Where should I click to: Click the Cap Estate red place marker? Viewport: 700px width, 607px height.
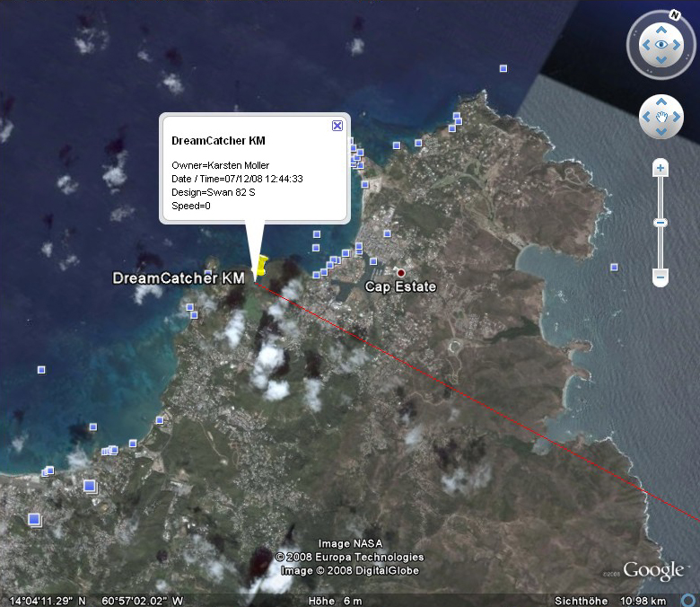401,273
